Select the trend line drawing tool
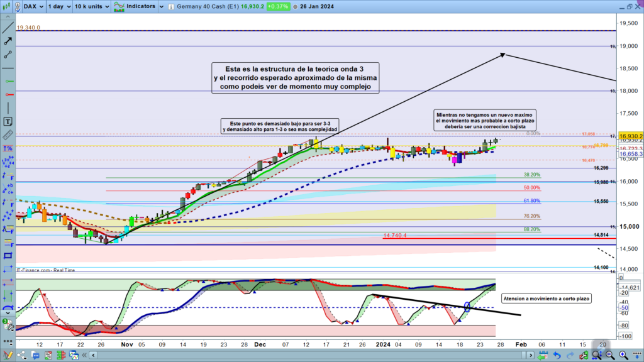The width and height of the screenshot is (644, 362). [8, 27]
